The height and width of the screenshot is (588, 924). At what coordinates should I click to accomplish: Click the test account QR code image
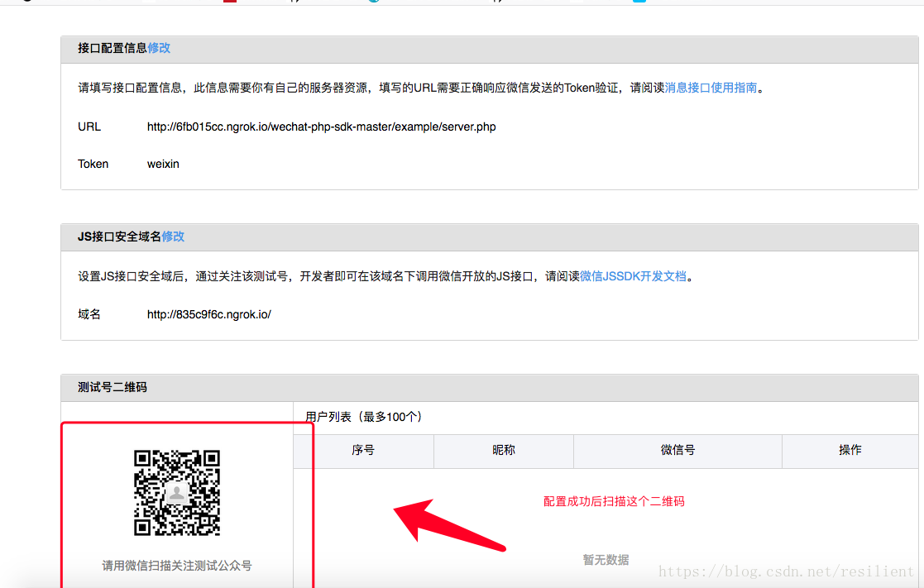click(x=177, y=493)
